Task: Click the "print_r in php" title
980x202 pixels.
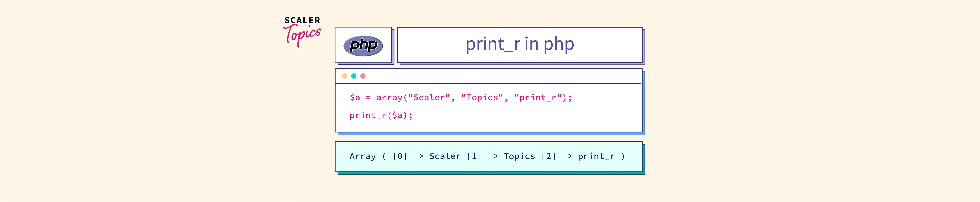Action: click(x=520, y=44)
